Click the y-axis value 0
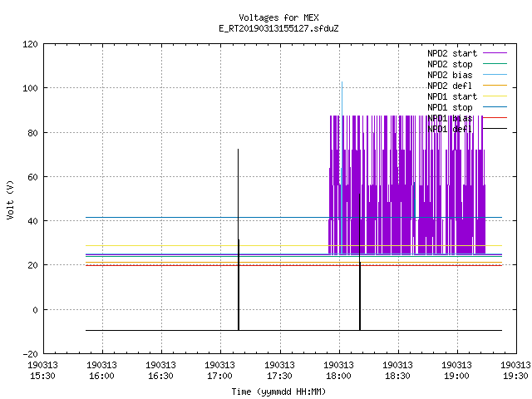 point(35,310)
